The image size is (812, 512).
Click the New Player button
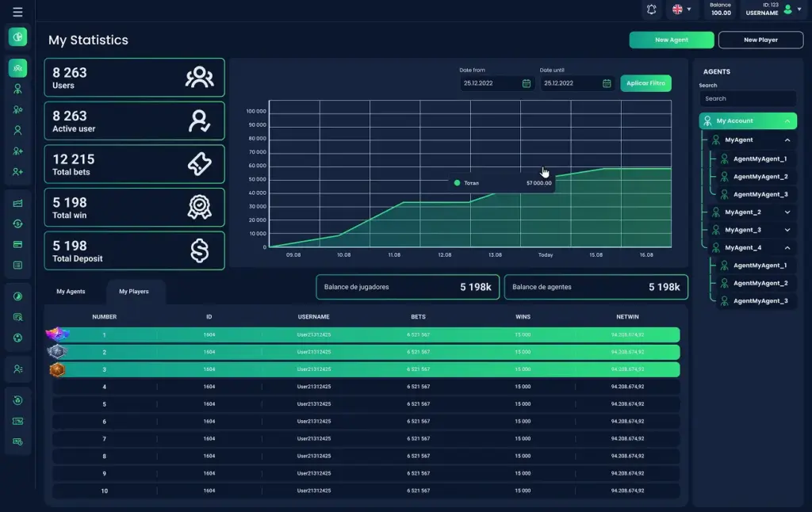coord(760,40)
